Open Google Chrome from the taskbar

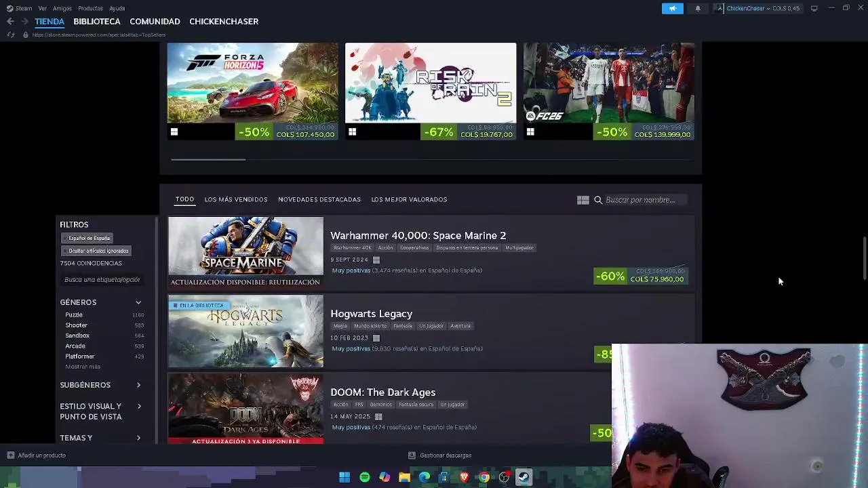click(x=484, y=477)
